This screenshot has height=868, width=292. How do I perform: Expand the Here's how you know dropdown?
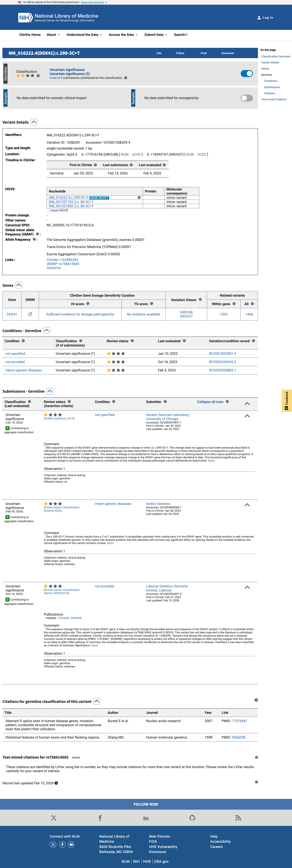[x=94, y=2]
